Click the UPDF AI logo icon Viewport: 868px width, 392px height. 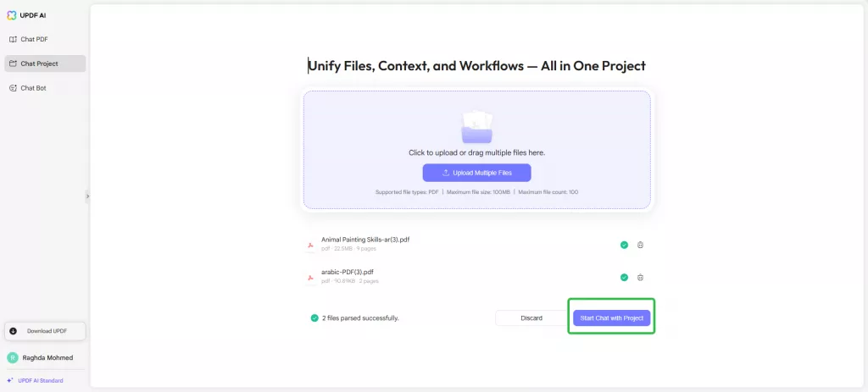click(x=11, y=15)
